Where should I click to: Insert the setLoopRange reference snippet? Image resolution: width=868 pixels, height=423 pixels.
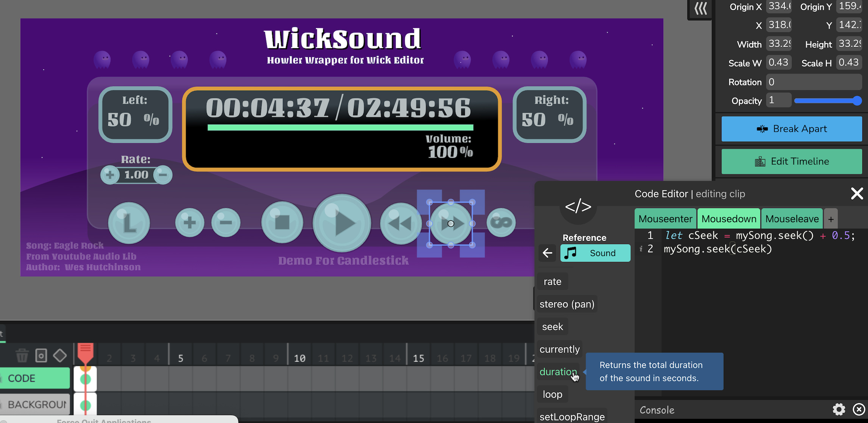(x=572, y=417)
